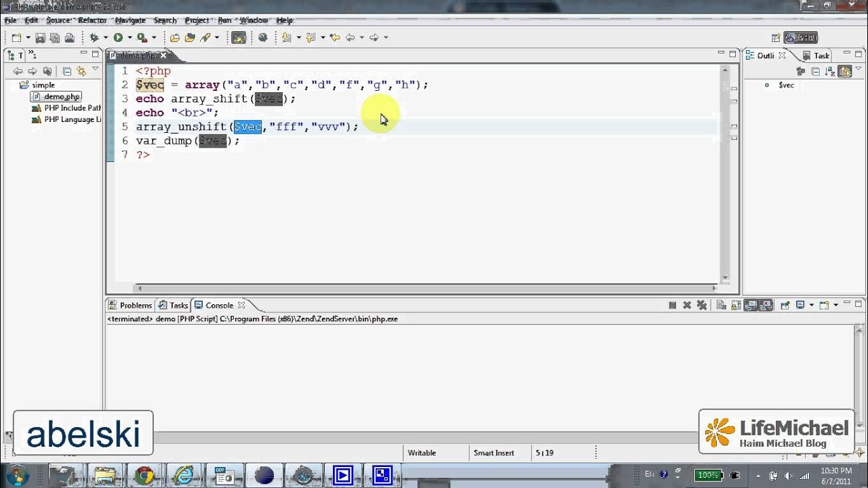Click the Save All toolbar icon

point(54,38)
